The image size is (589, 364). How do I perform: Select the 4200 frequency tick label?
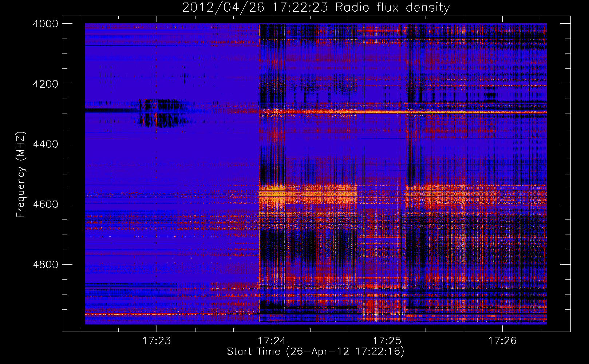tap(46, 84)
